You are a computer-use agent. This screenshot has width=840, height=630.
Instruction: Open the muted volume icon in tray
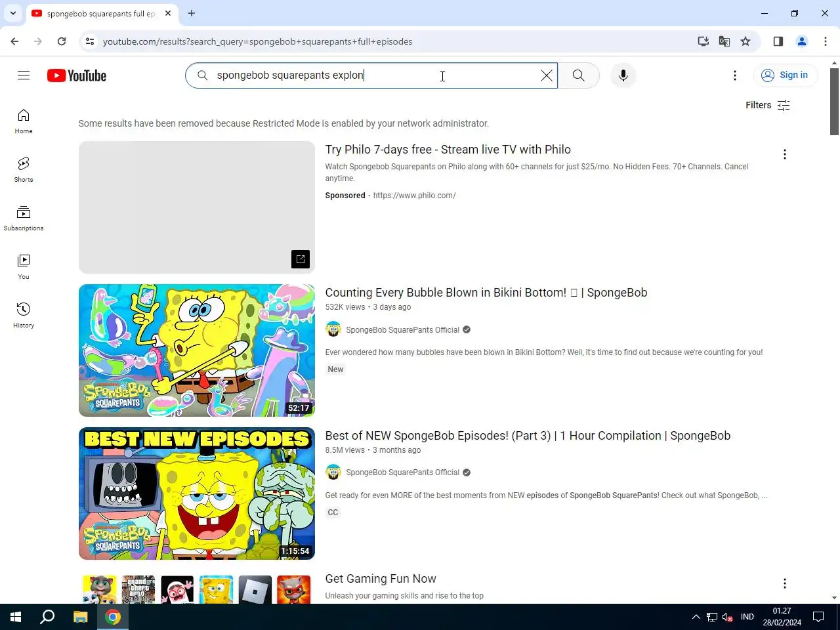click(728, 617)
